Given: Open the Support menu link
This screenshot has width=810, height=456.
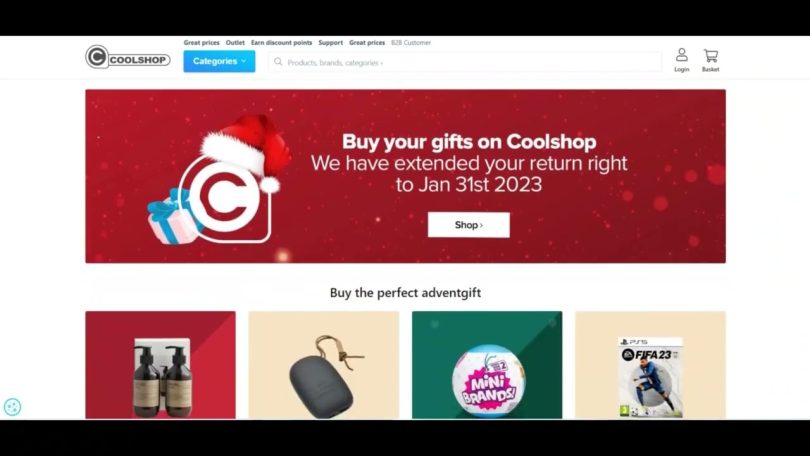Looking at the screenshot, I should coord(331,43).
